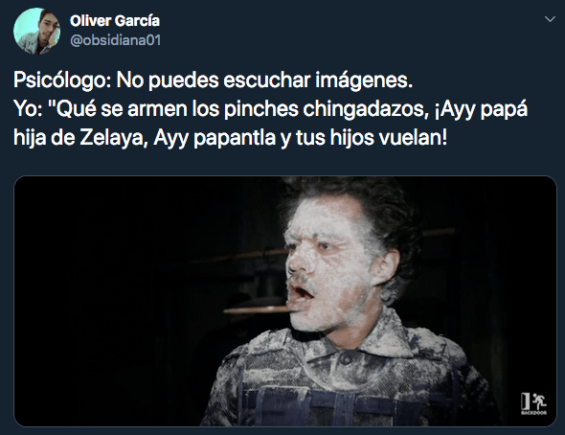Click 'Yo:' at start of second line
This screenshot has height=435, width=565.
click(28, 109)
